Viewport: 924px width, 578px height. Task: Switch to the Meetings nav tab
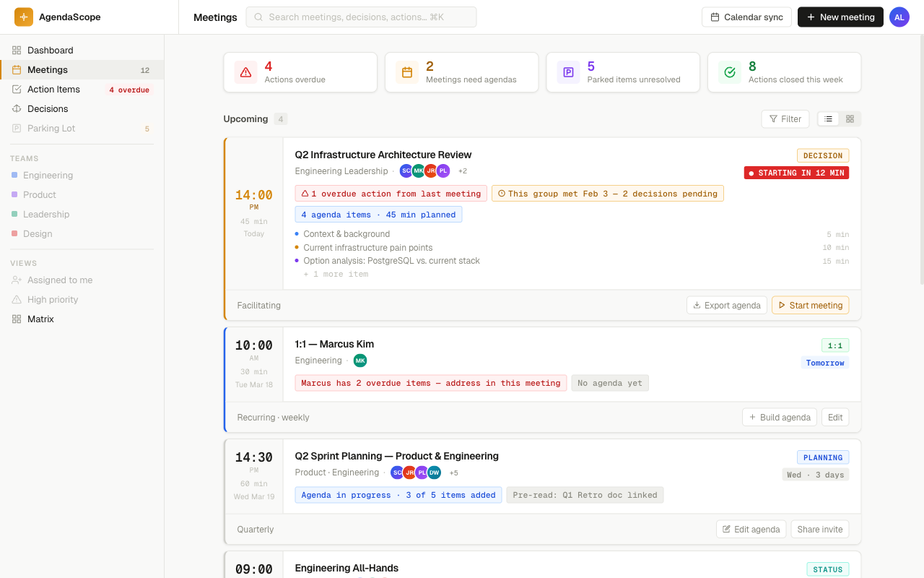pos(214,17)
